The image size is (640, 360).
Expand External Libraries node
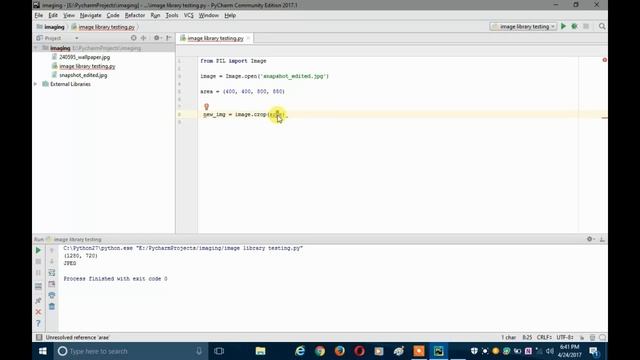point(36,84)
